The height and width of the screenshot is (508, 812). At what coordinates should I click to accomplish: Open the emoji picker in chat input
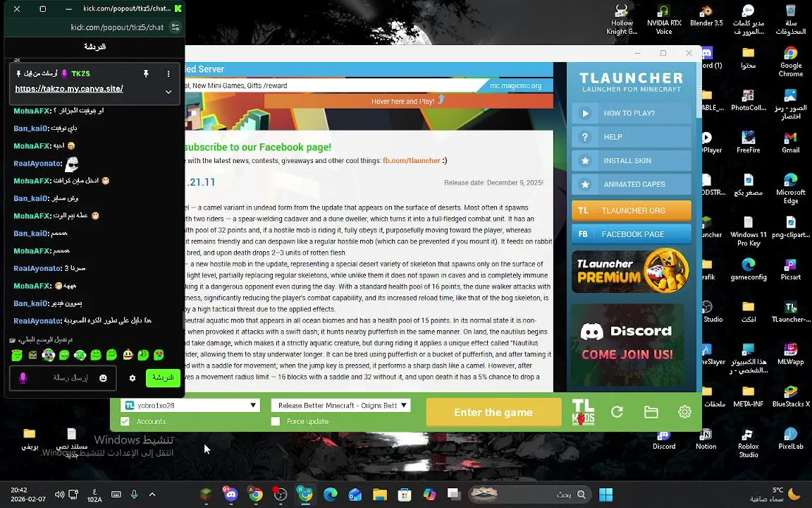point(103,378)
